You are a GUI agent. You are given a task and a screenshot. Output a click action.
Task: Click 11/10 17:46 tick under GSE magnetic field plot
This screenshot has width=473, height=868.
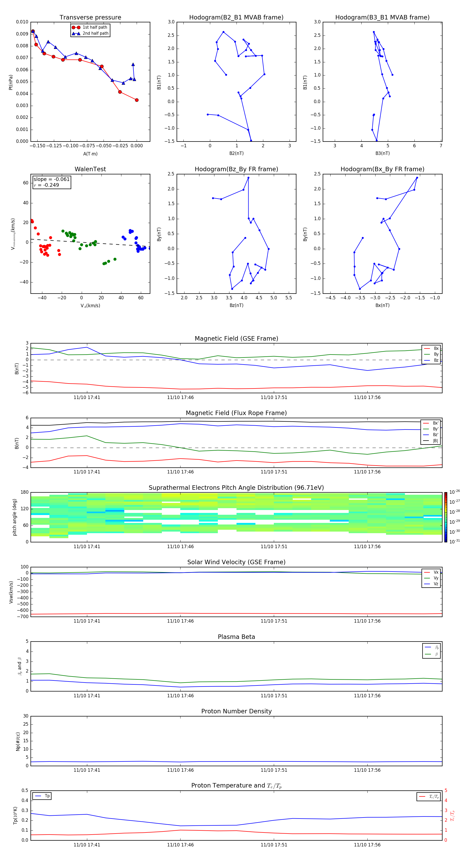point(180,398)
